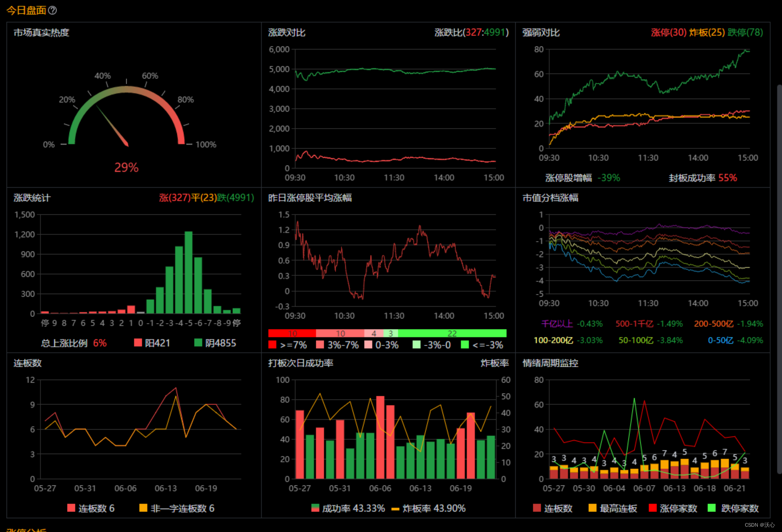Toggle the 连板数 6 legend item

[x=91, y=508]
